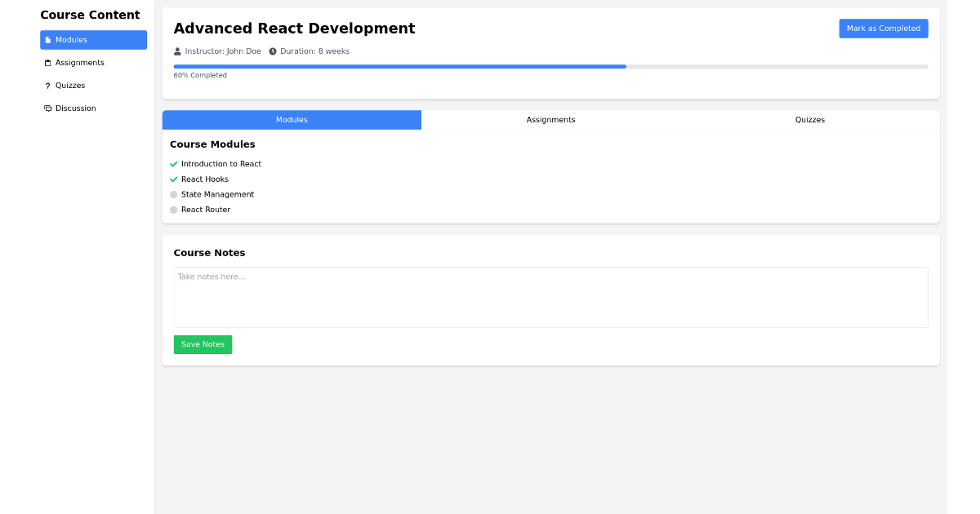Screen dimensions: 980x514
Task: Click the instructor person icon
Action: (176, 51)
